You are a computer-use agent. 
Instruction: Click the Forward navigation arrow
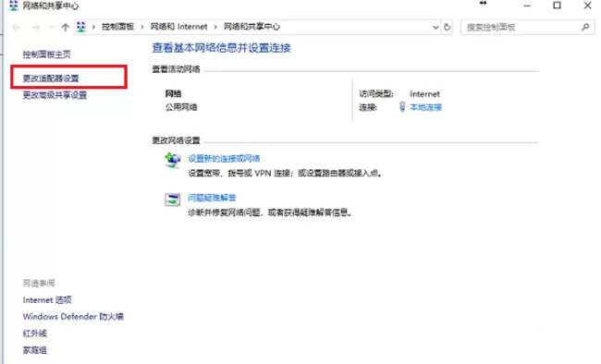[x=36, y=27]
